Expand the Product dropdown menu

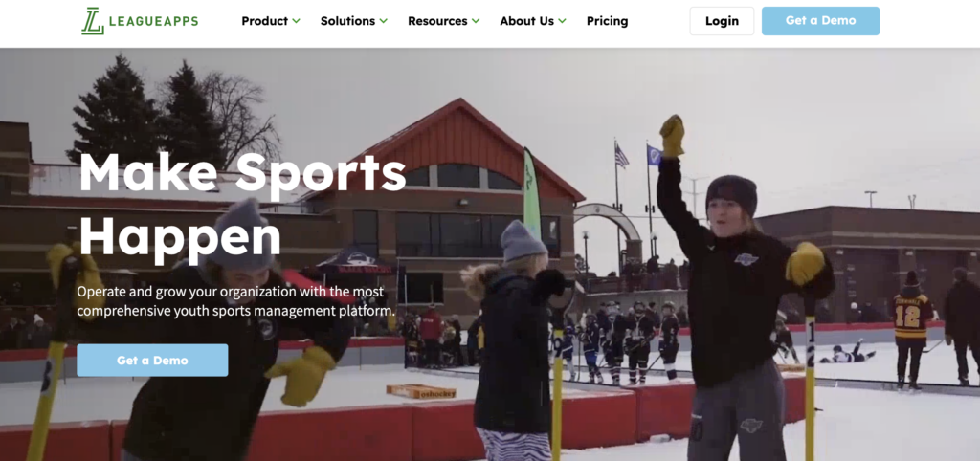(271, 21)
